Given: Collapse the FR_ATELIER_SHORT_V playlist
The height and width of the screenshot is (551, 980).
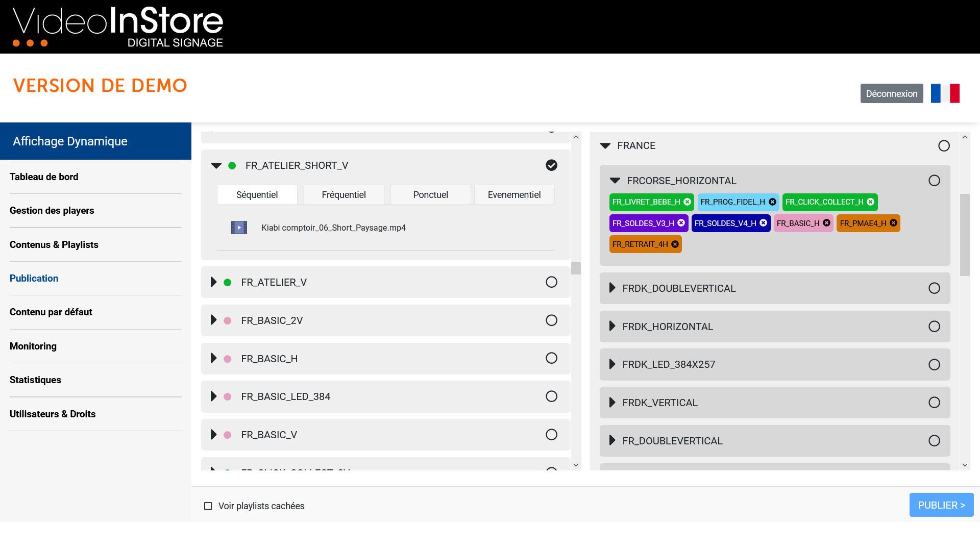Looking at the screenshot, I should 216,165.
